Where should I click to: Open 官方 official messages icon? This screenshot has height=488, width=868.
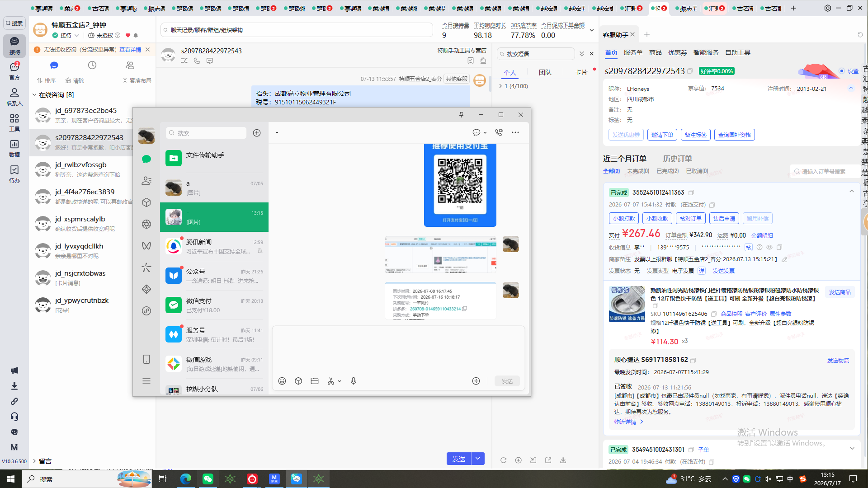[14, 71]
